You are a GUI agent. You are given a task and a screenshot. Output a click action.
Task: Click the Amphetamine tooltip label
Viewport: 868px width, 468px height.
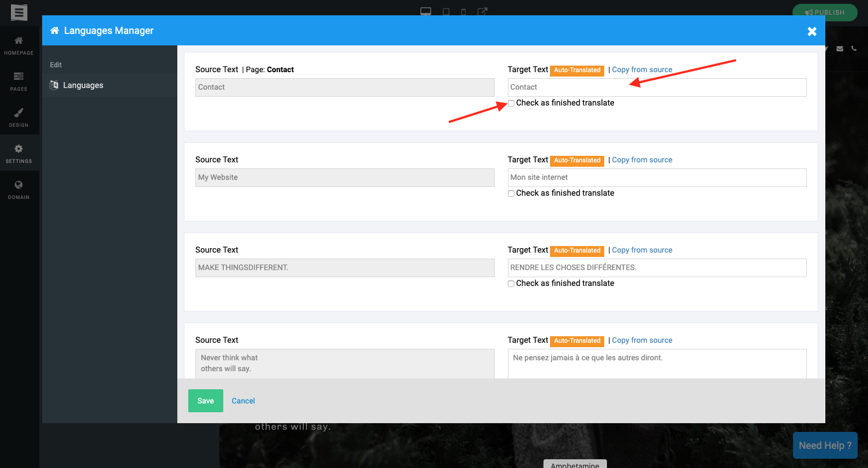point(575,464)
